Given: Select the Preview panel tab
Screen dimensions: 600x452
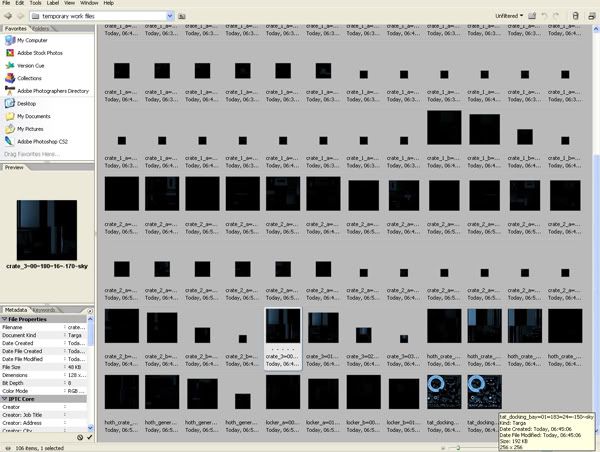Looking at the screenshot, I should tap(14, 167).
